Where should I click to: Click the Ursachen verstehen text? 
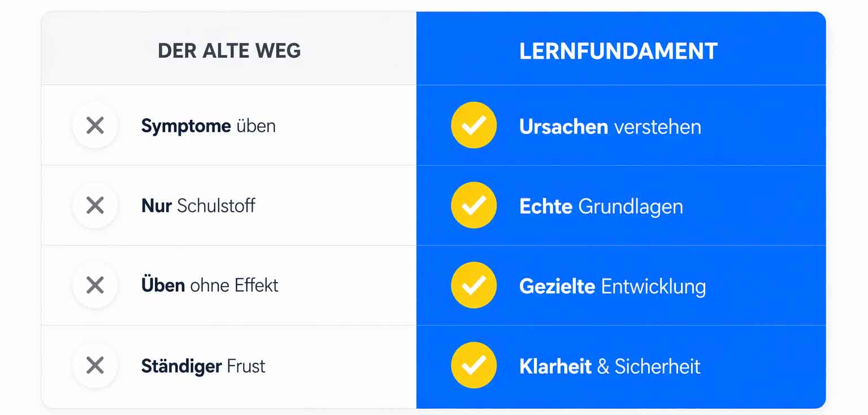click(x=610, y=127)
